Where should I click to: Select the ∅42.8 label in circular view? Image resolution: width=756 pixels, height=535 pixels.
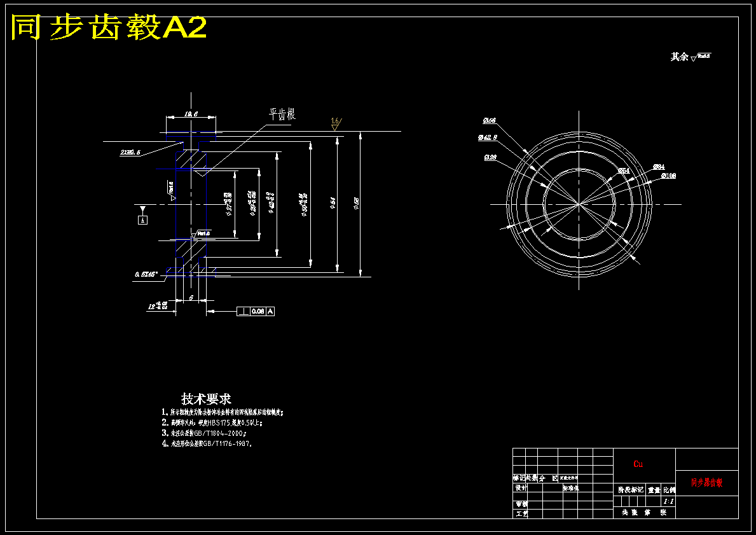[488, 137]
